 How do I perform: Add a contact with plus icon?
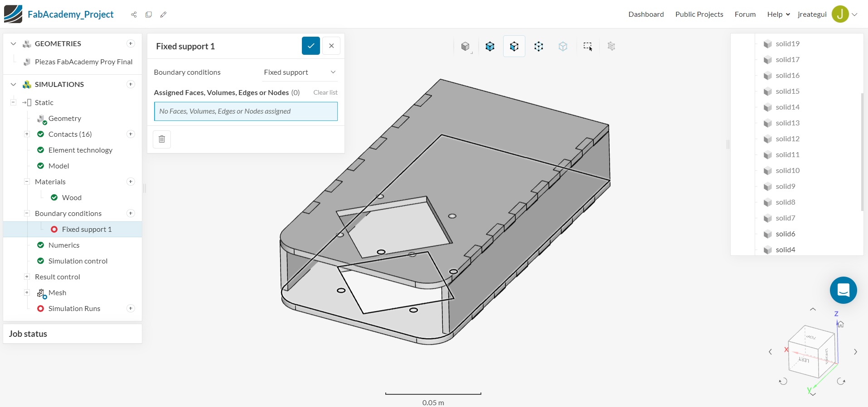(x=131, y=134)
